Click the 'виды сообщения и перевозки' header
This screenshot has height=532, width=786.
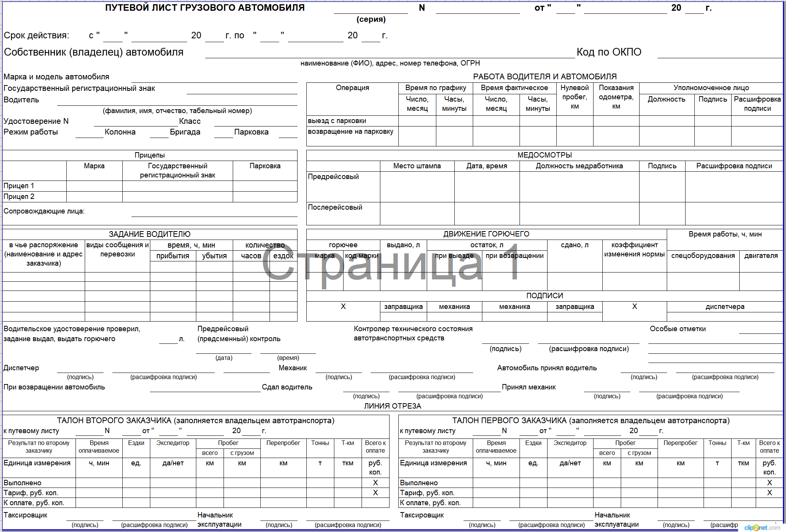click(117, 250)
